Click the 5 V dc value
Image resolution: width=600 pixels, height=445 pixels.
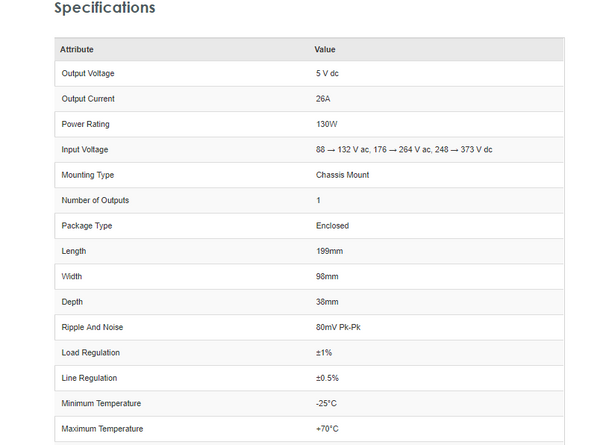329,74
